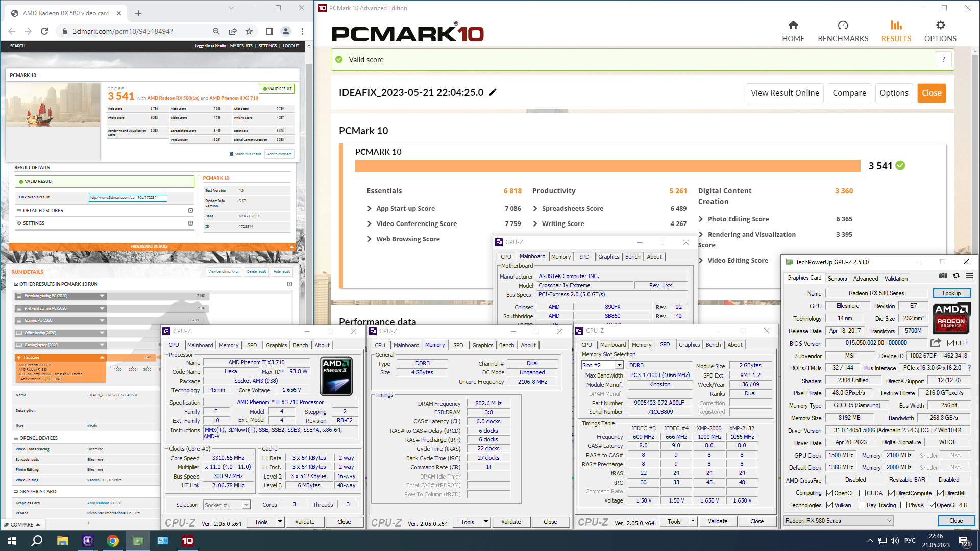Open the Tools dropdown arrow in the CPU-Z SPD window
Viewport: 980px width, 551px height.
click(x=692, y=521)
